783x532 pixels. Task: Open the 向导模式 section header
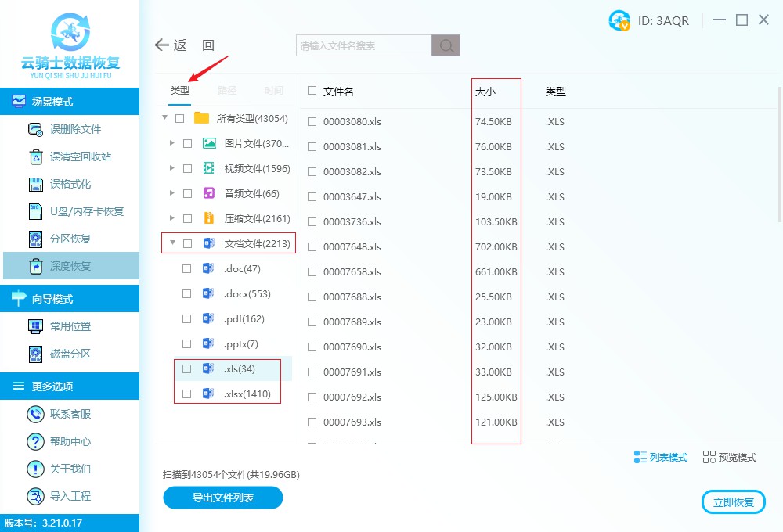(x=70, y=298)
